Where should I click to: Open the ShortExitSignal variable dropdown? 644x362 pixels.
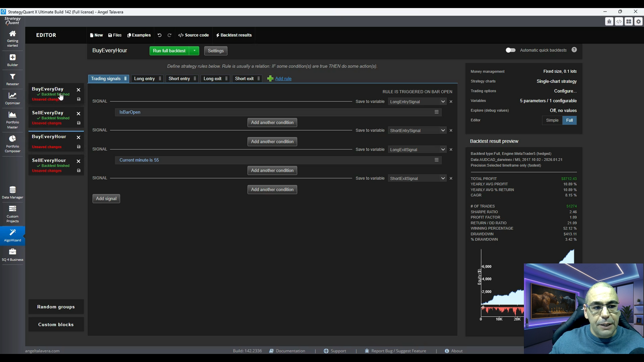tap(417, 179)
